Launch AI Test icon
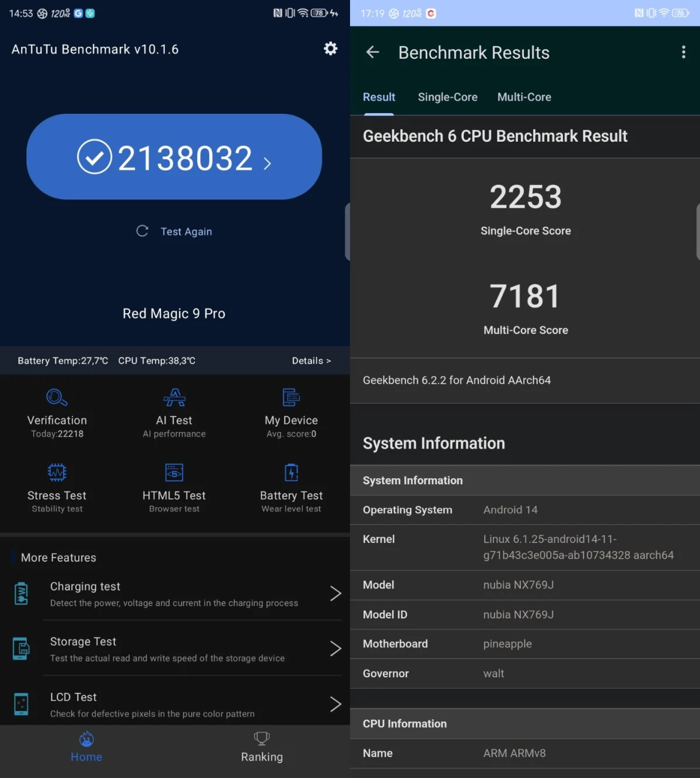 click(x=174, y=398)
